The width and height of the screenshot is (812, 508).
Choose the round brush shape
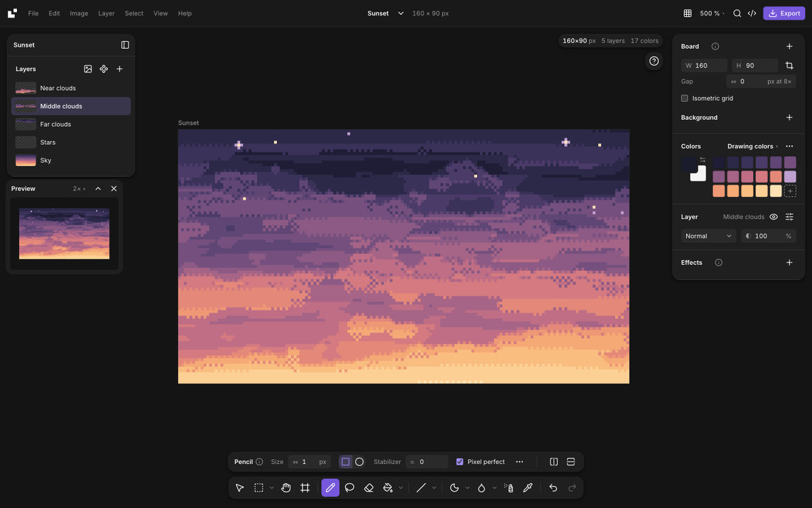[x=359, y=462]
